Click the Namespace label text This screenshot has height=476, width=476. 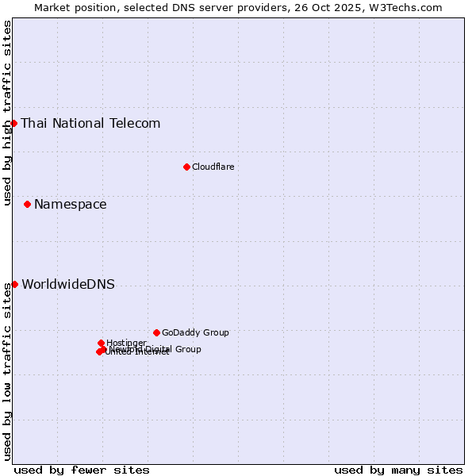tap(70, 204)
